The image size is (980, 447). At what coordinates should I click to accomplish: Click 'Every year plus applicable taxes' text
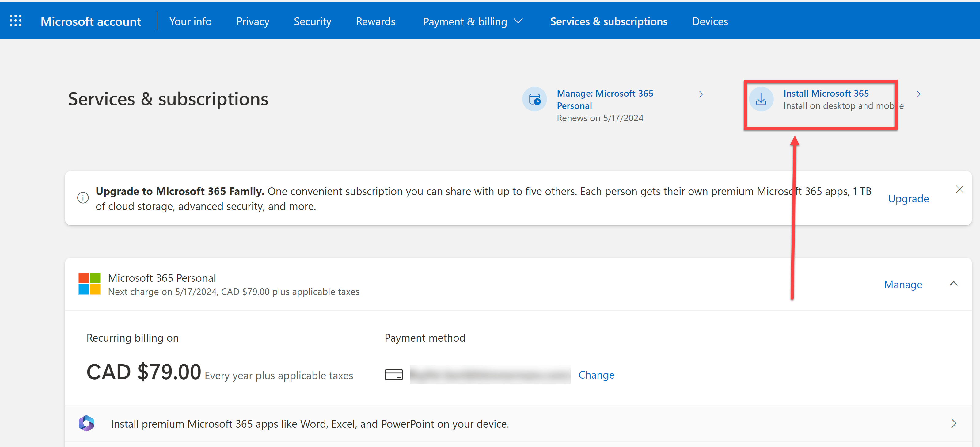point(279,376)
